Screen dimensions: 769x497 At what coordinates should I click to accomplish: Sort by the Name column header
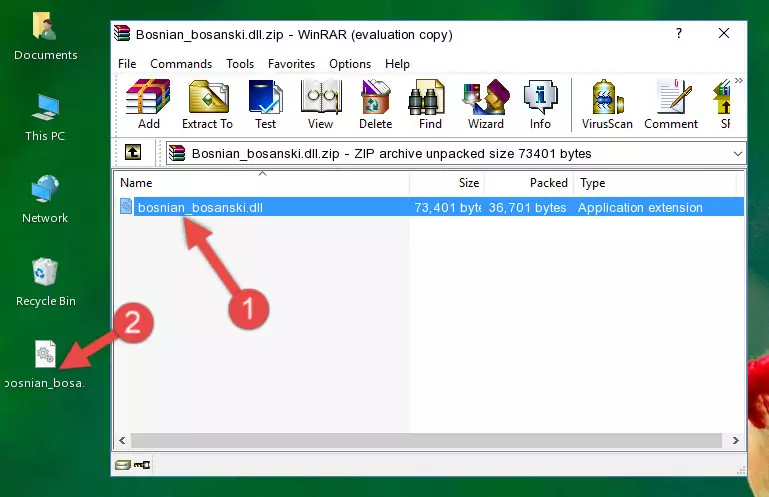[262, 183]
